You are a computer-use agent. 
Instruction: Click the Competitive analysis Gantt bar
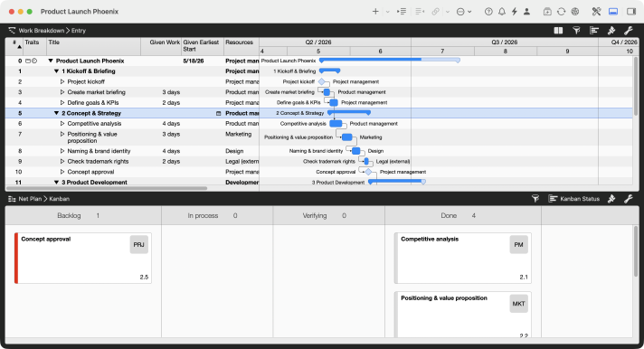pyautogui.click(x=336, y=123)
